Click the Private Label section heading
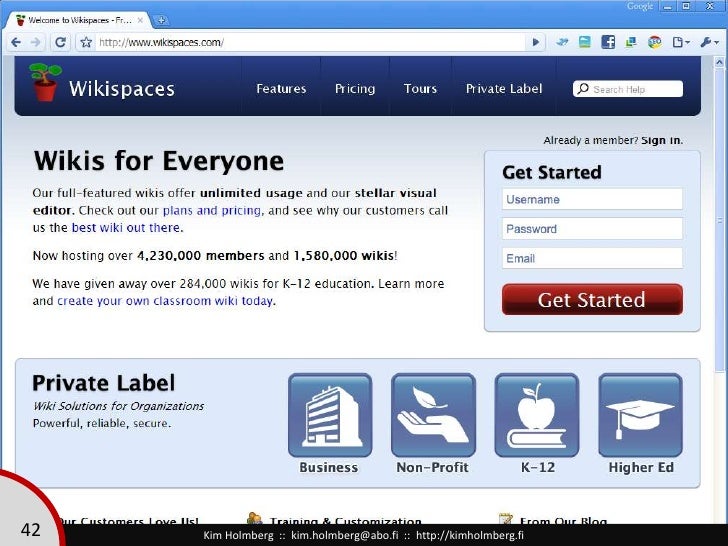Screen dimensions: 728x546 tap(104, 384)
